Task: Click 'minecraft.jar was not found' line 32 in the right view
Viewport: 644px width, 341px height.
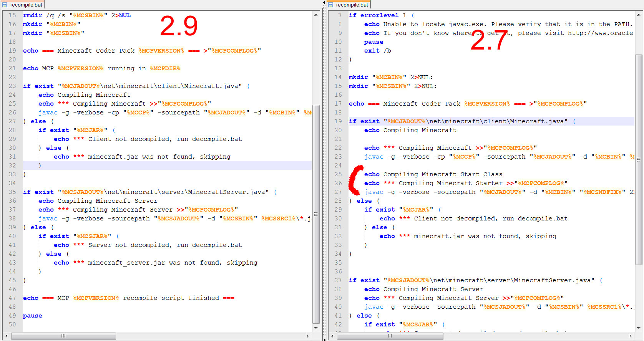Action: (468, 236)
